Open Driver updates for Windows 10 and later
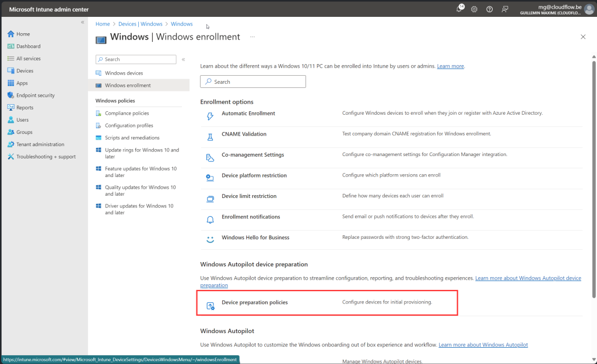Viewport: 597px width, 364px height. point(139,209)
